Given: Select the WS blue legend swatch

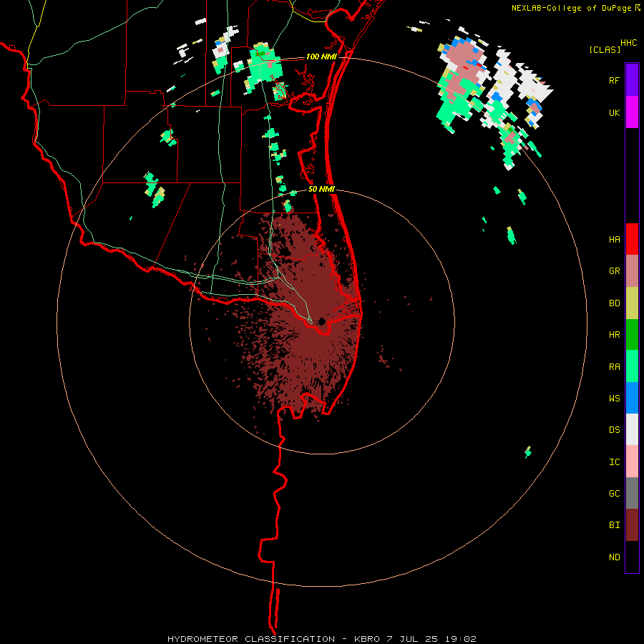Looking at the screenshot, I should point(632,398).
